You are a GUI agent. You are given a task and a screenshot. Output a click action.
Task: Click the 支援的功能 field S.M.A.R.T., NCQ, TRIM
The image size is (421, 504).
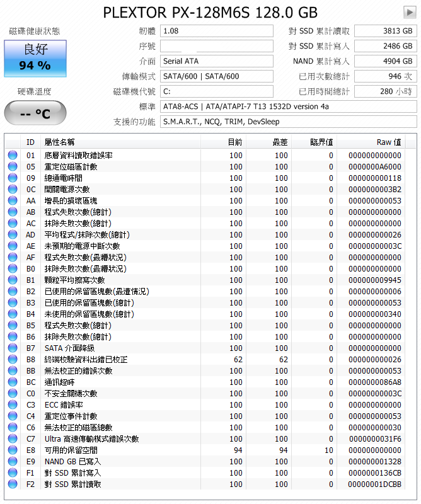(289, 122)
